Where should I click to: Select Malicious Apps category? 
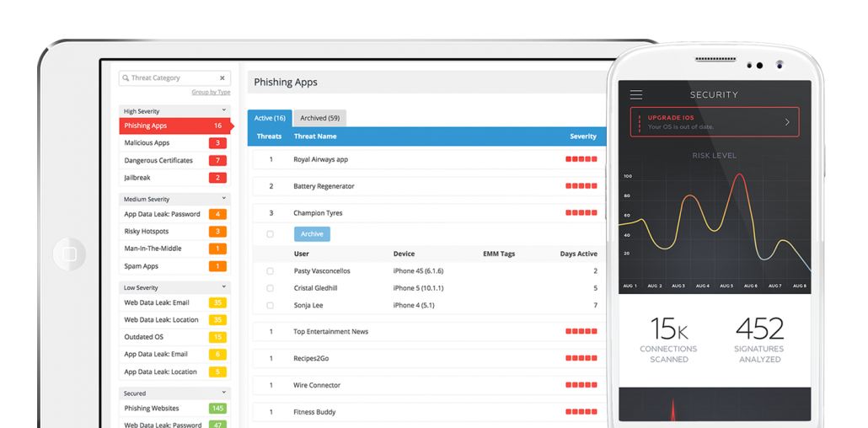(174, 143)
